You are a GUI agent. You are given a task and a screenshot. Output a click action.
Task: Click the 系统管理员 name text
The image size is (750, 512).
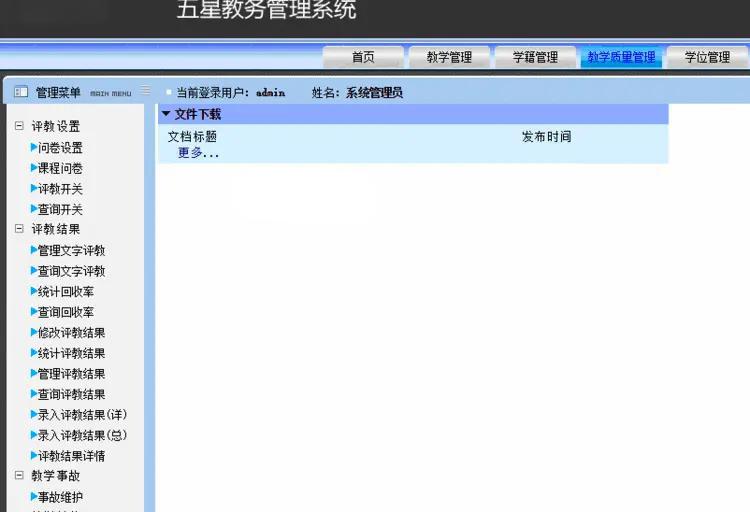pyautogui.click(x=374, y=93)
